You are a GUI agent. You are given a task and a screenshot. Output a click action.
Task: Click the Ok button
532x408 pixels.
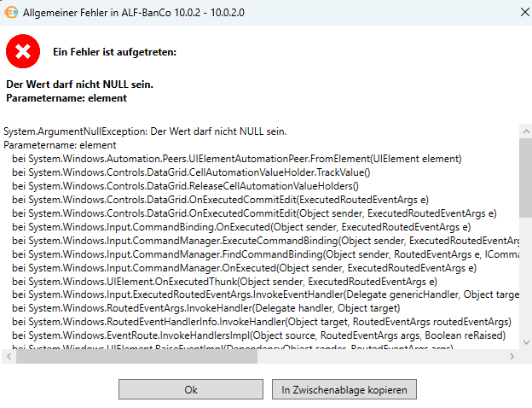tap(191, 389)
